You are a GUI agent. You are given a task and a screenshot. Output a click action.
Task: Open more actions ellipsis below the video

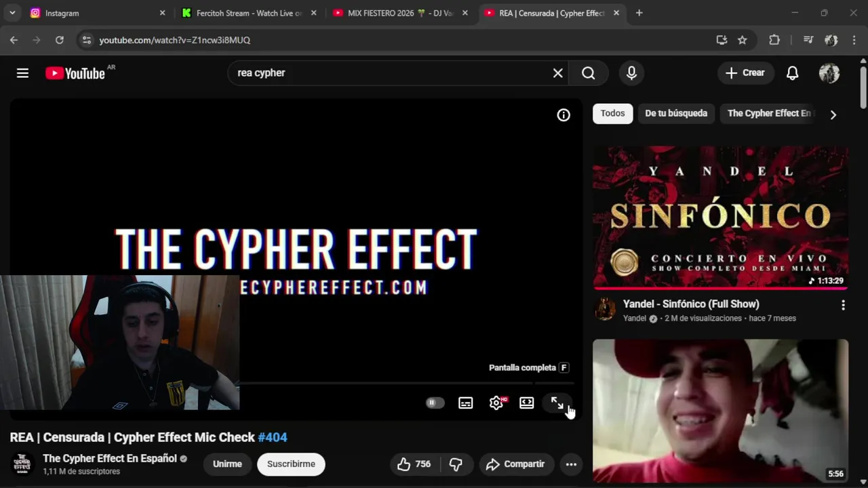(x=571, y=464)
